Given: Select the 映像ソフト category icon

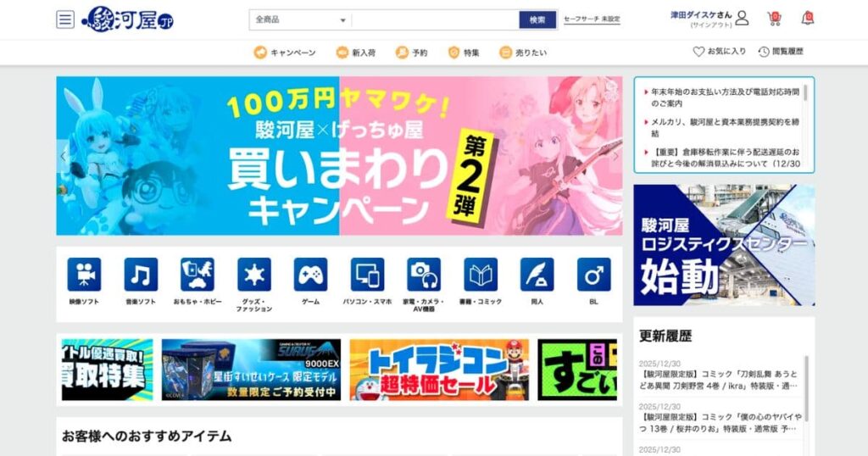Looking at the screenshot, I should (84, 275).
